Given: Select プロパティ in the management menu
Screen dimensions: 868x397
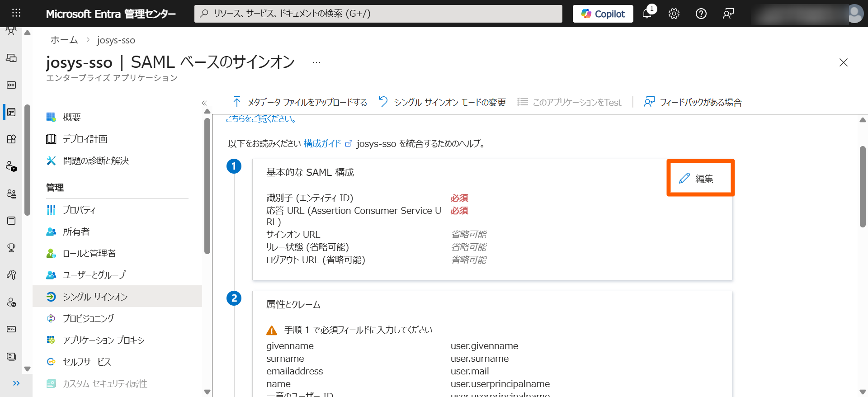Looking at the screenshot, I should (x=79, y=210).
